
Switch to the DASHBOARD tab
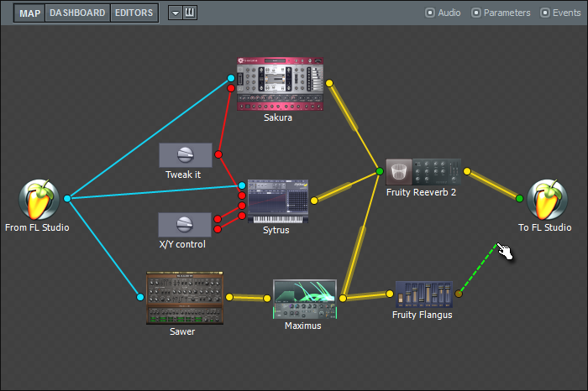(x=77, y=13)
